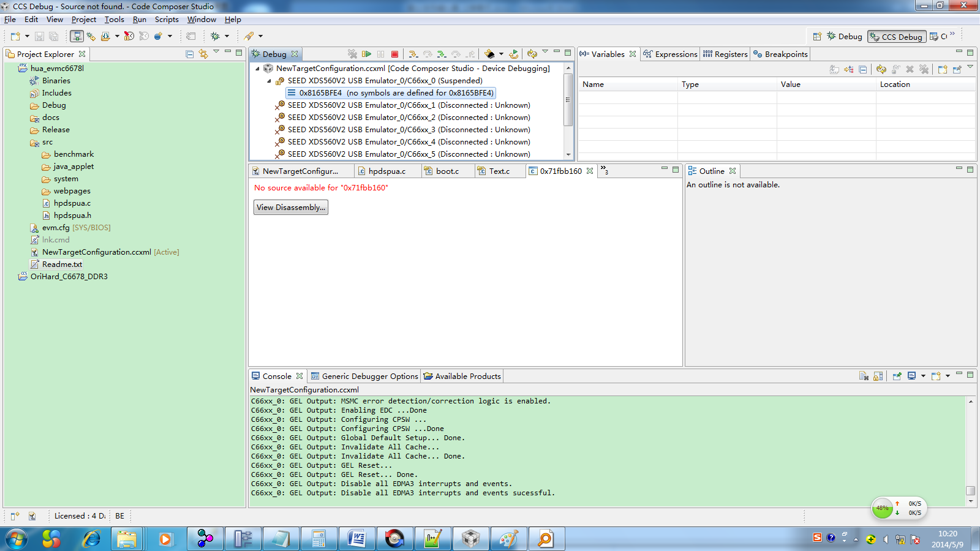Open the Scripts menu
The width and height of the screenshot is (980, 551).
tap(167, 20)
